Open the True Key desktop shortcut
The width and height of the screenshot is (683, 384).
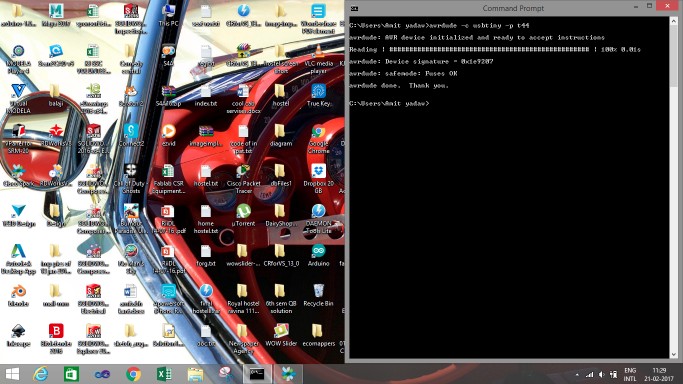(318, 95)
